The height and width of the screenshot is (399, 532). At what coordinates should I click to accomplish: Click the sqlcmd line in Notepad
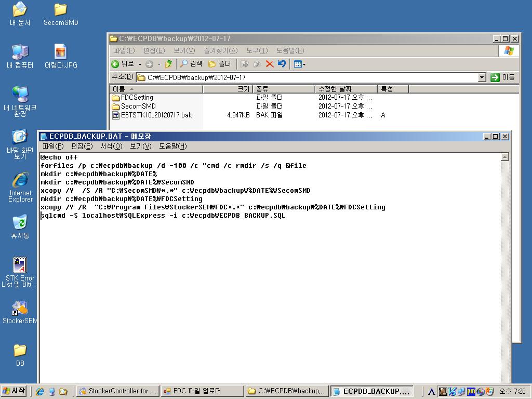click(163, 216)
